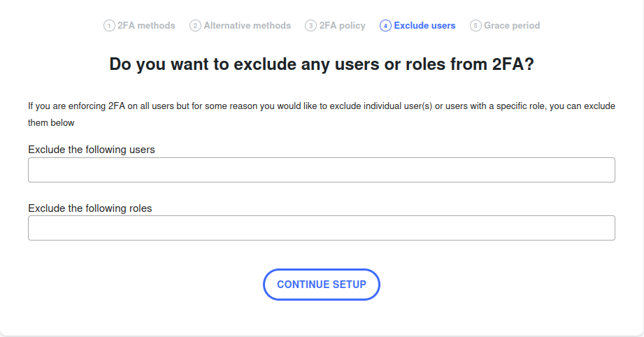
Task: Focus the Exclude the following users field
Action: [322, 170]
